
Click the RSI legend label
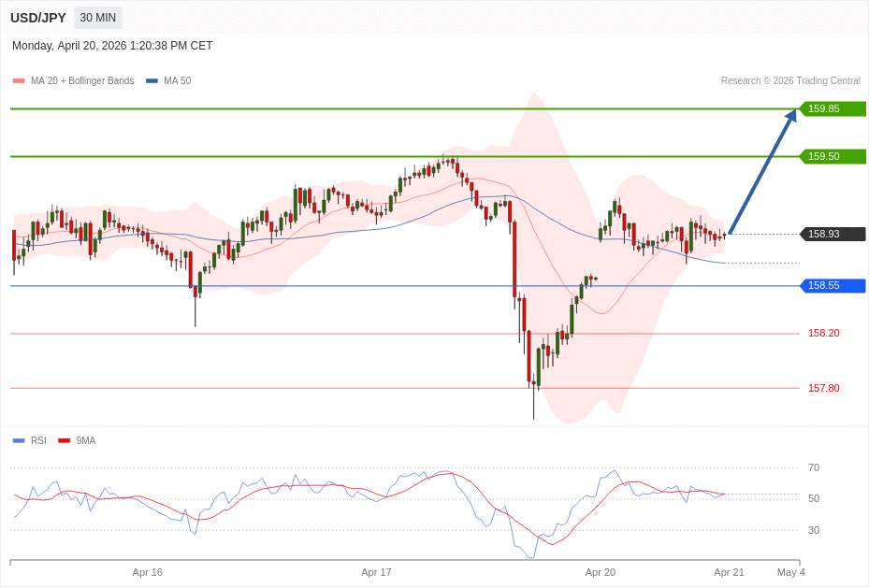point(38,441)
